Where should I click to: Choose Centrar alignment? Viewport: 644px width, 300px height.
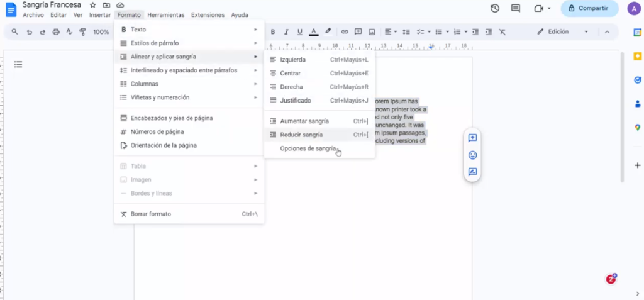pyautogui.click(x=319, y=73)
